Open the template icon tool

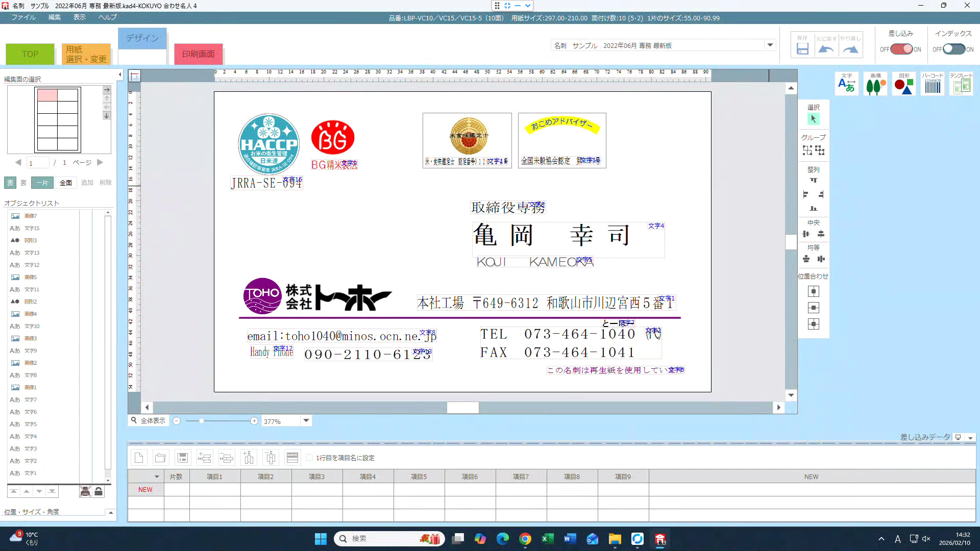pyautogui.click(x=961, y=84)
